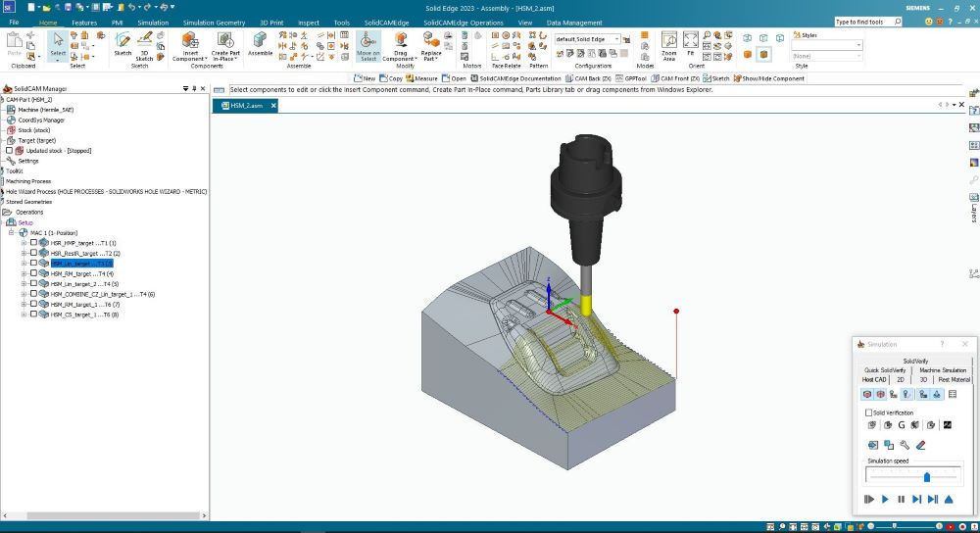Select the Stock (stock) tree item
The height and width of the screenshot is (533, 980).
tap(33, 130)
